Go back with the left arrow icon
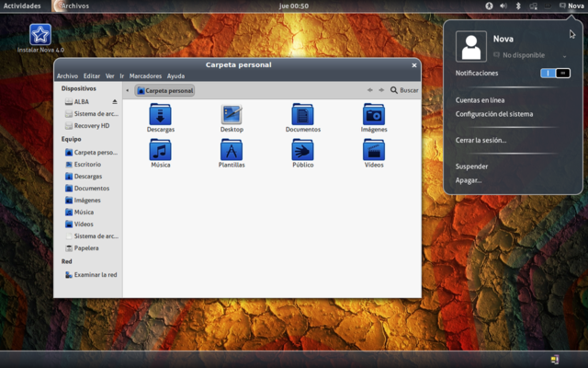588x368 pixels. (x=369, y=90)
